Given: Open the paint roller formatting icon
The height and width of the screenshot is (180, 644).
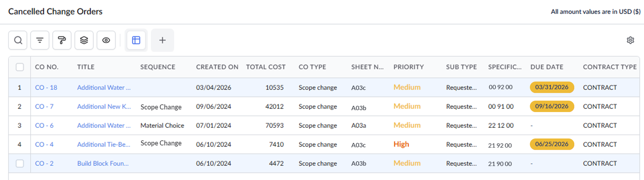Looking at the screenshot, I should 62,40.
